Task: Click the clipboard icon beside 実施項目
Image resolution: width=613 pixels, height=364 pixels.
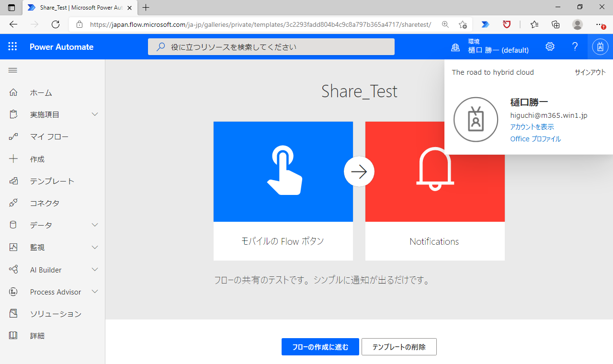Action: 13,114
